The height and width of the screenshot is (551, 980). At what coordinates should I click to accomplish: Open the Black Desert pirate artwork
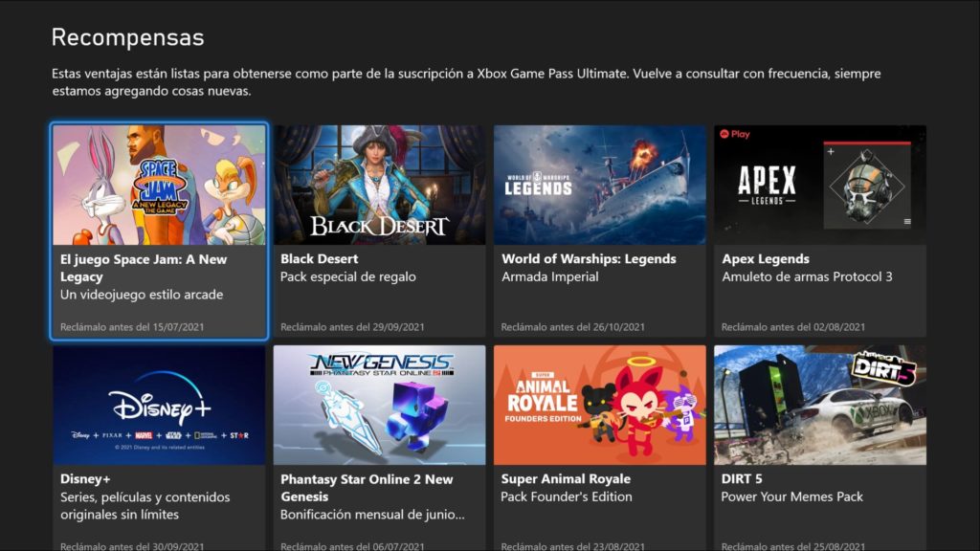click(x=379, y=185)
